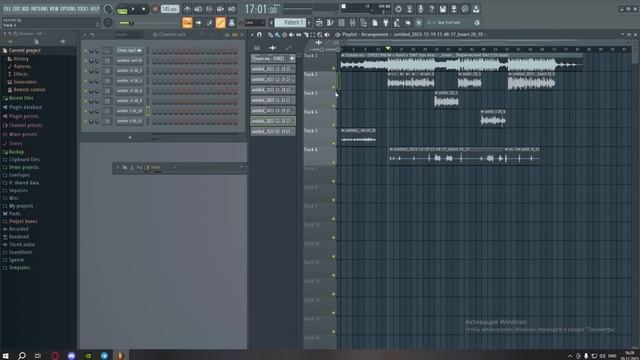The width and height of the screenshot is (640, 360).
Task: Click the orange note grouping link icon
Action: point(220,22)
